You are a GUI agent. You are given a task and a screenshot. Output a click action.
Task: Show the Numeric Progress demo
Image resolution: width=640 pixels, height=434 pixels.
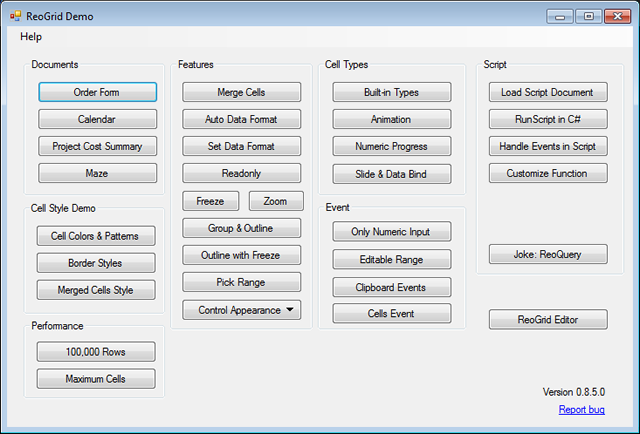392,146
